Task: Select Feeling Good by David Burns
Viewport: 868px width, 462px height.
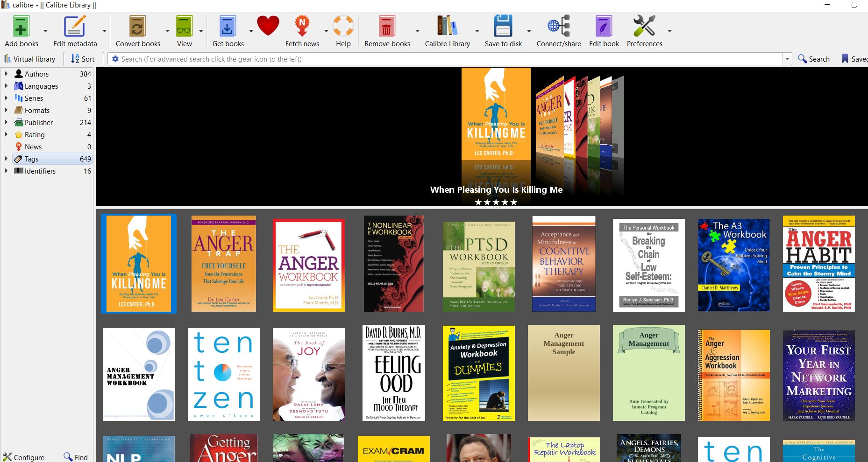Action: (x=394, y=373)
